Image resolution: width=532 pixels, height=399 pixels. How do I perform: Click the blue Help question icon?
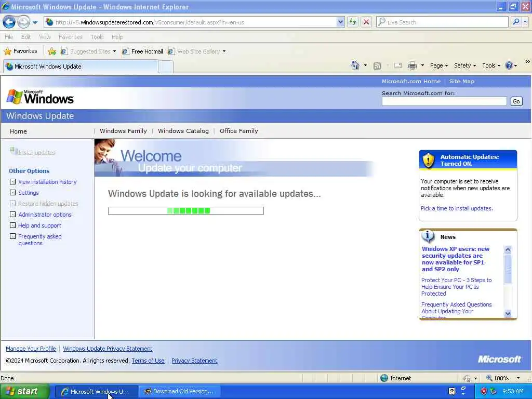509,65
